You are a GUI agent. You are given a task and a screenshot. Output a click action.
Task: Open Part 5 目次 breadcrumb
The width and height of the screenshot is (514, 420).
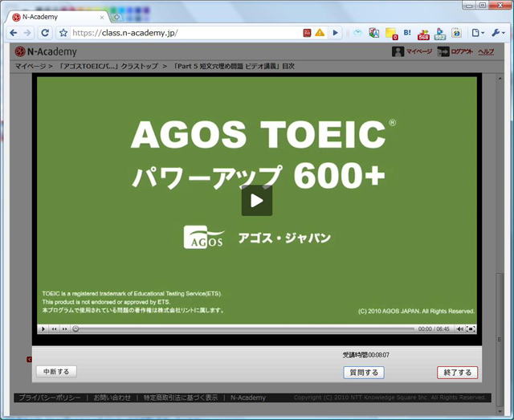[x=234, y=66]
